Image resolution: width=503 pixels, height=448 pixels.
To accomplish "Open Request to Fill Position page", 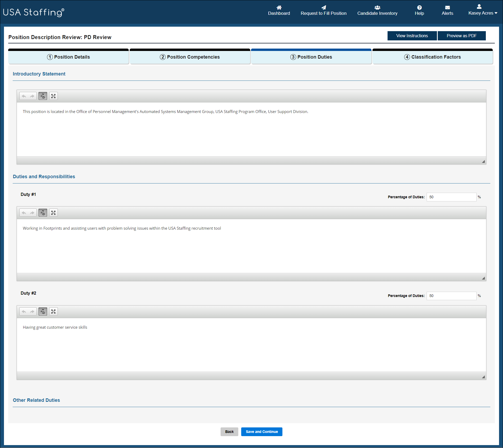I will point(323,10).
